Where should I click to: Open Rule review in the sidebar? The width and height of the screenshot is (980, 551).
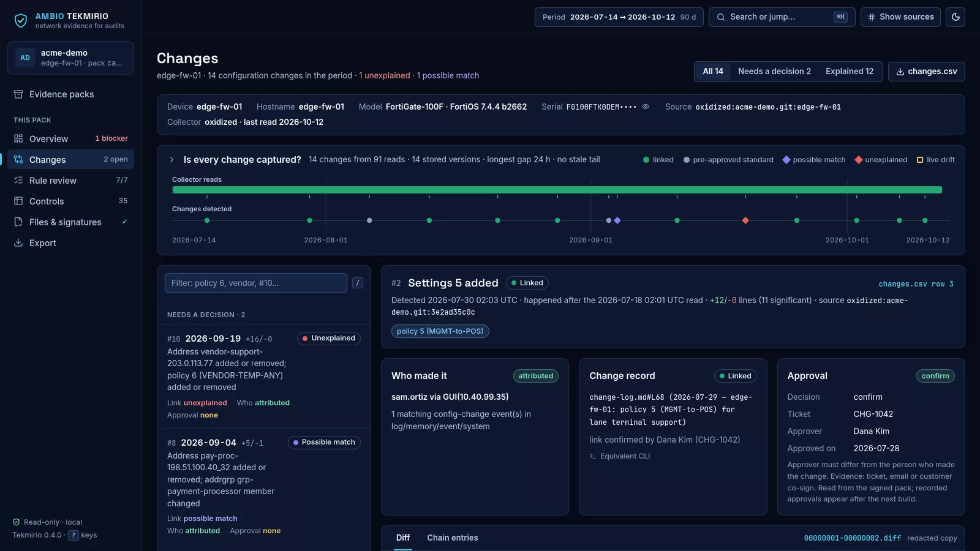pyautogui.click(x=70, y=181)
